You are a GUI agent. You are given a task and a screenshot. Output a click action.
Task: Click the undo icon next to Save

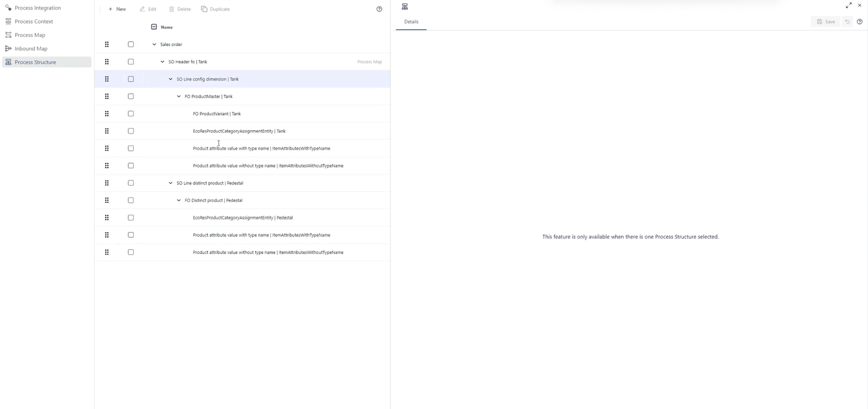click(847, 22)
